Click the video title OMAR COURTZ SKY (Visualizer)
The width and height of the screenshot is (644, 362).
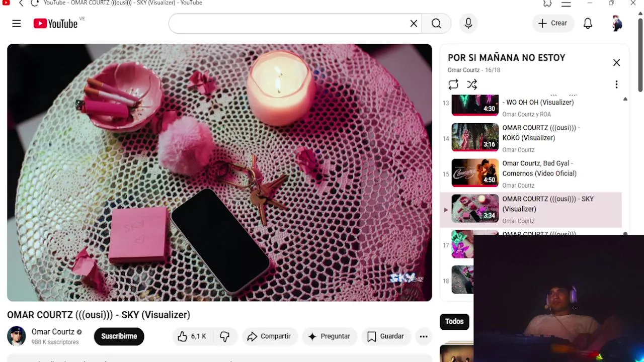click(99, 315)
